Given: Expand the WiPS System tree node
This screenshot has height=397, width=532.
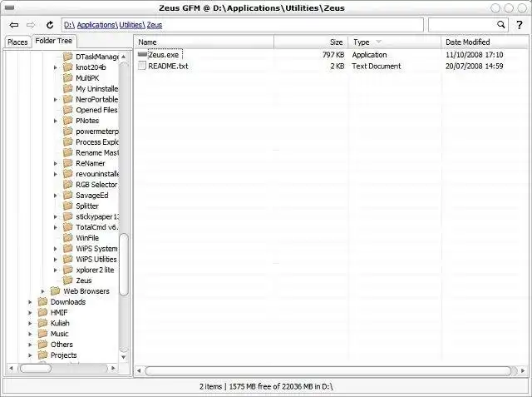Looking at the screenshot, I should (56, 249).
